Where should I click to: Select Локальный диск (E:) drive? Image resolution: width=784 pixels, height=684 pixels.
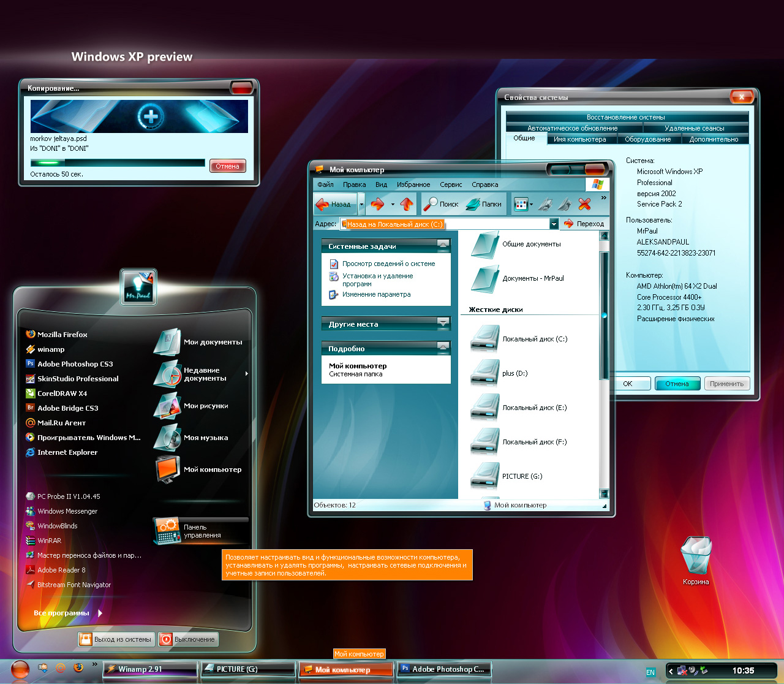click(485, 407)
